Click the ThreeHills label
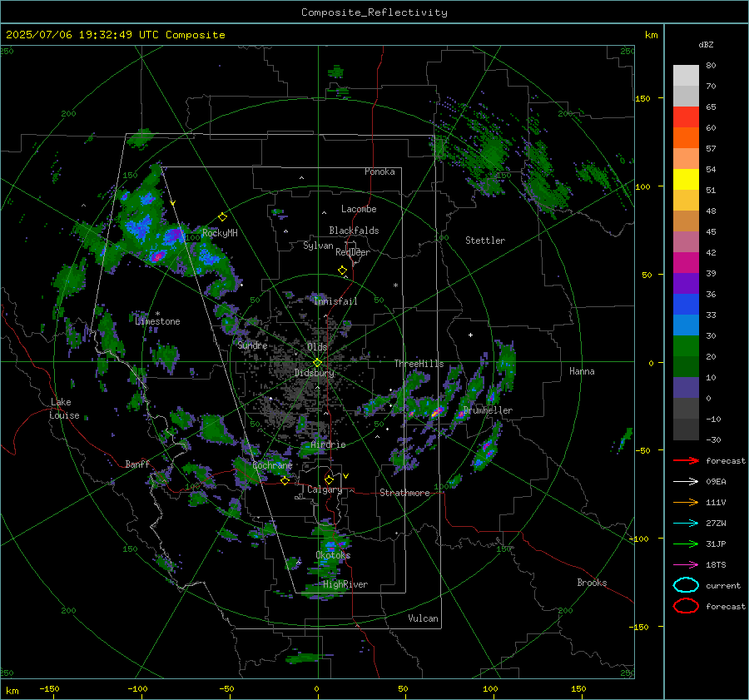The width and height of the screenshot is (749, 700). (419, 364)
